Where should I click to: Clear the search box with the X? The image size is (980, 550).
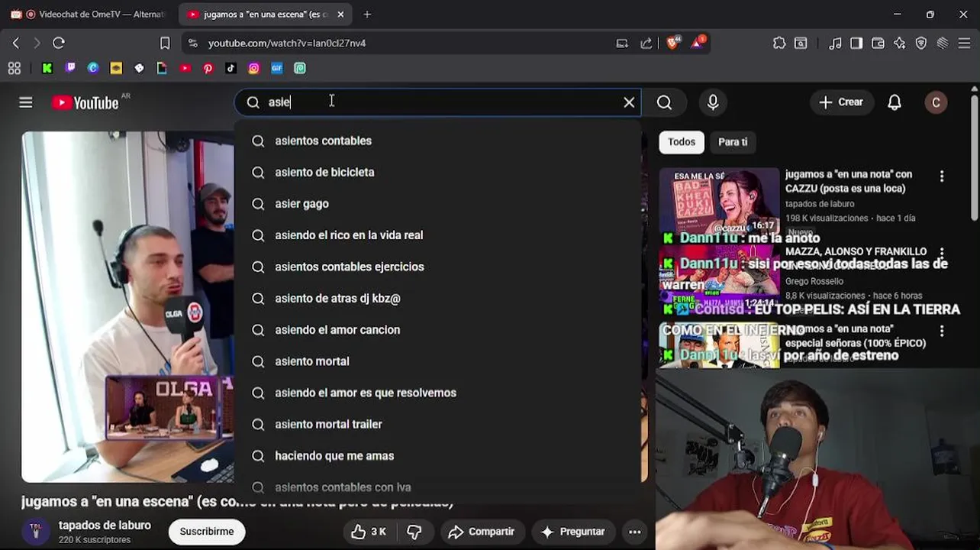click(629, 102)
